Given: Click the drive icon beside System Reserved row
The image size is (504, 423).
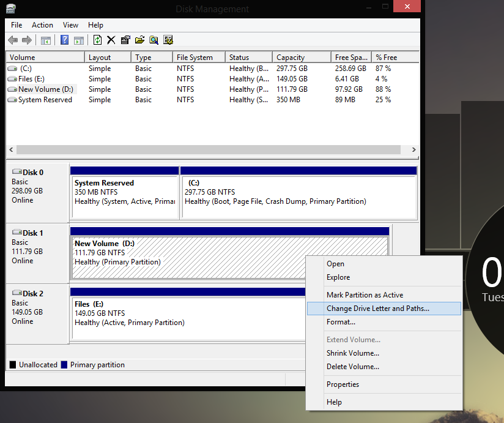Looking at the screenshot, I should [x=12, y=100].
